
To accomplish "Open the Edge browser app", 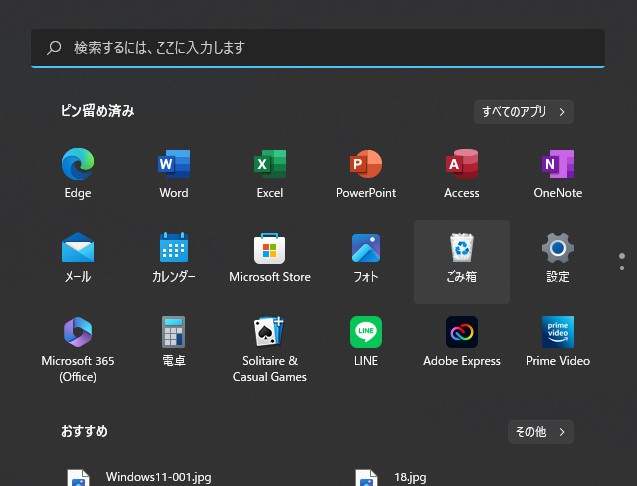I will 78,174.
